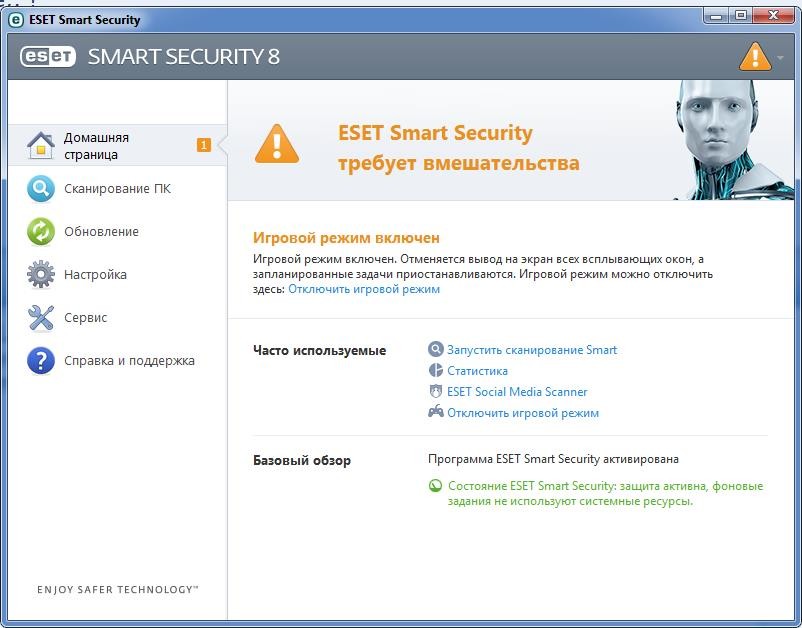Click the ESET logo in the header
The image size is (802, 628).
(x=48, y=57)
